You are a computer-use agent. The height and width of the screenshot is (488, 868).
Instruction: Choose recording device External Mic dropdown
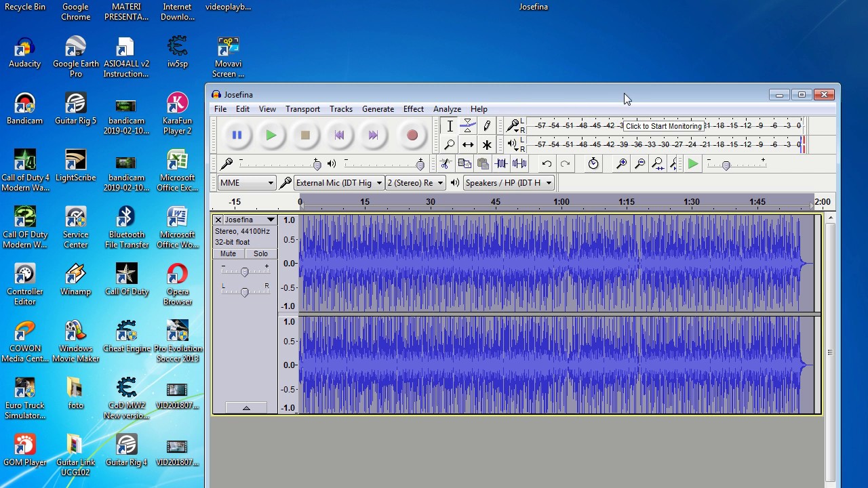(339, 183)
